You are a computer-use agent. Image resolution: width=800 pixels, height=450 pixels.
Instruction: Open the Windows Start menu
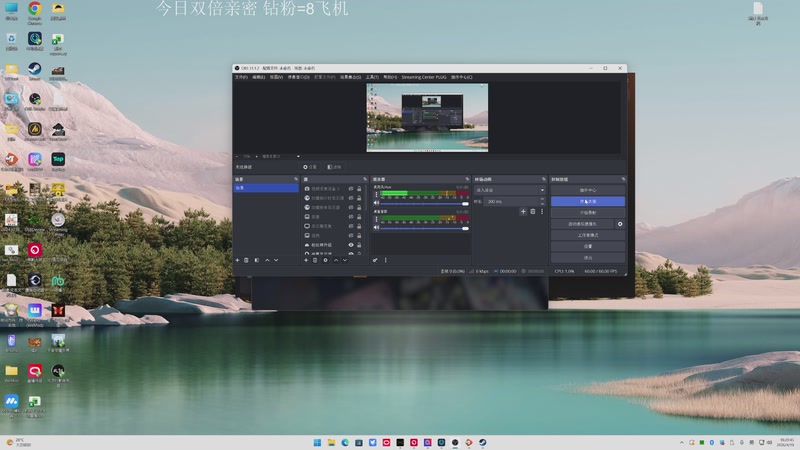click(317, 442)
